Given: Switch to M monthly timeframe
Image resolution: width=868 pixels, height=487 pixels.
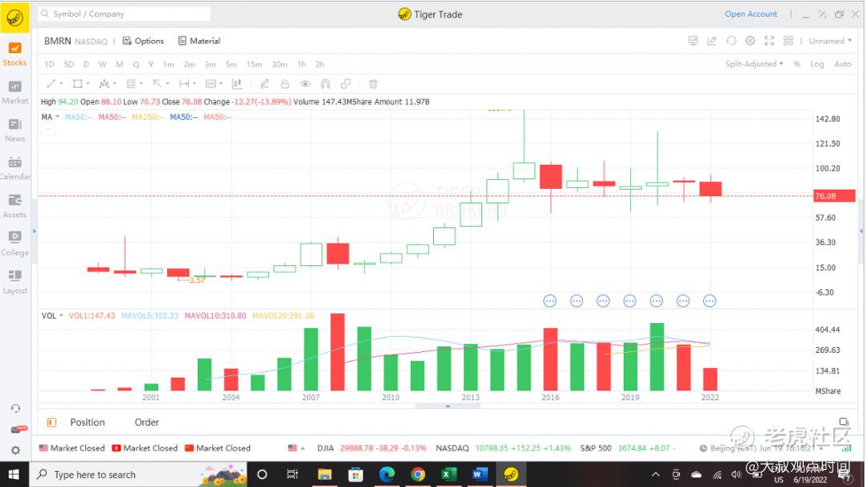Looking at the screenshot, I should [x=119, y=64].
